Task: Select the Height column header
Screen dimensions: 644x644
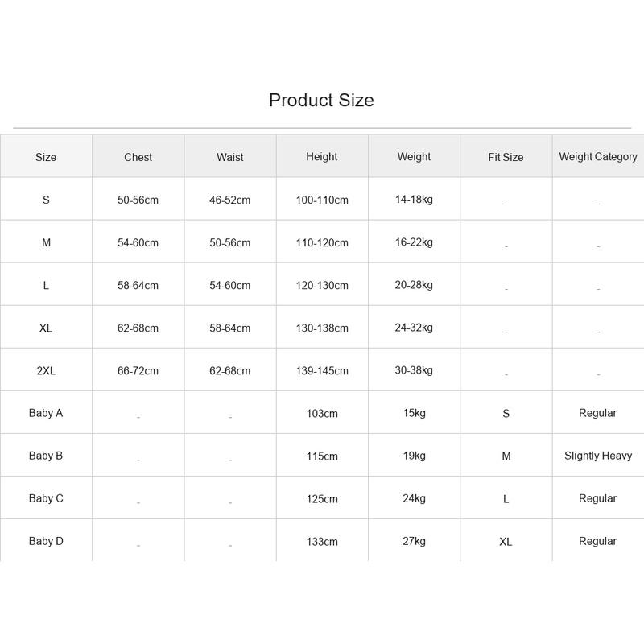Action: click(x=321, y=156)
